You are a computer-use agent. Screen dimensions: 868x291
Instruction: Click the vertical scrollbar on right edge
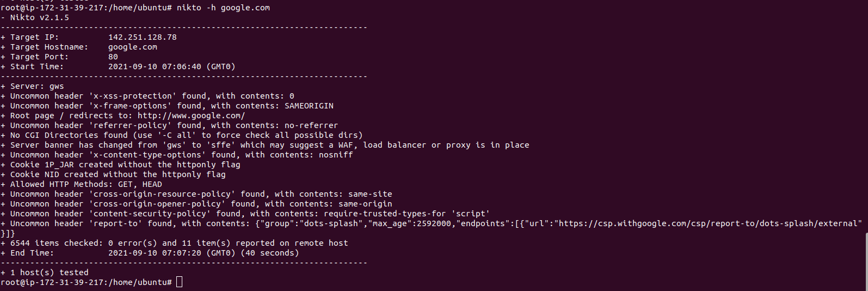tap(866, 262)
